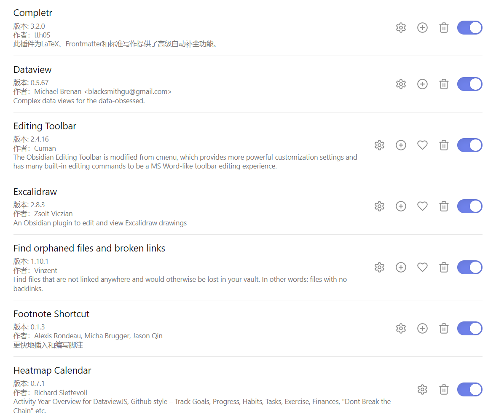The width and height of the screenshot is (504, 420).
Task: Toggle off the Excalidraw plugin
Action: pyautogui.click(x=469, y=206)
